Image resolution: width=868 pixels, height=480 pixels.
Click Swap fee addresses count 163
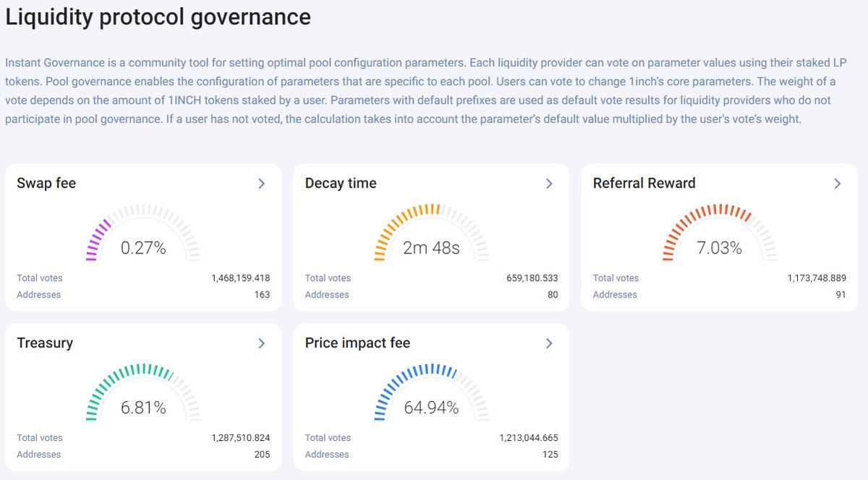262,295
